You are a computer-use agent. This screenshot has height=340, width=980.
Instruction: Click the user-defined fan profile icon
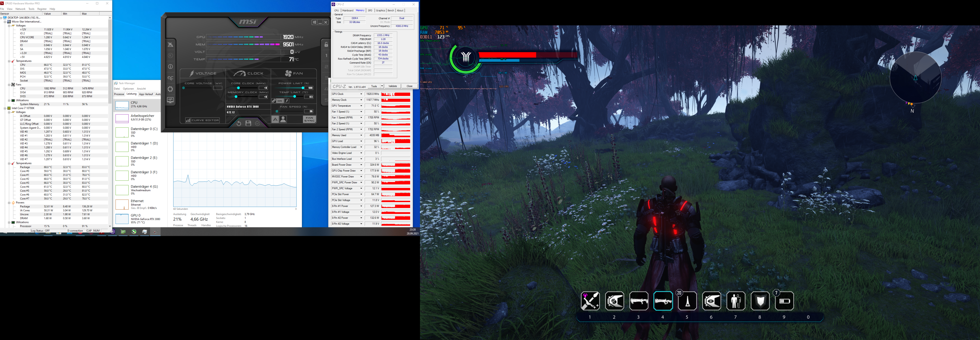click(x=283, y=119)
